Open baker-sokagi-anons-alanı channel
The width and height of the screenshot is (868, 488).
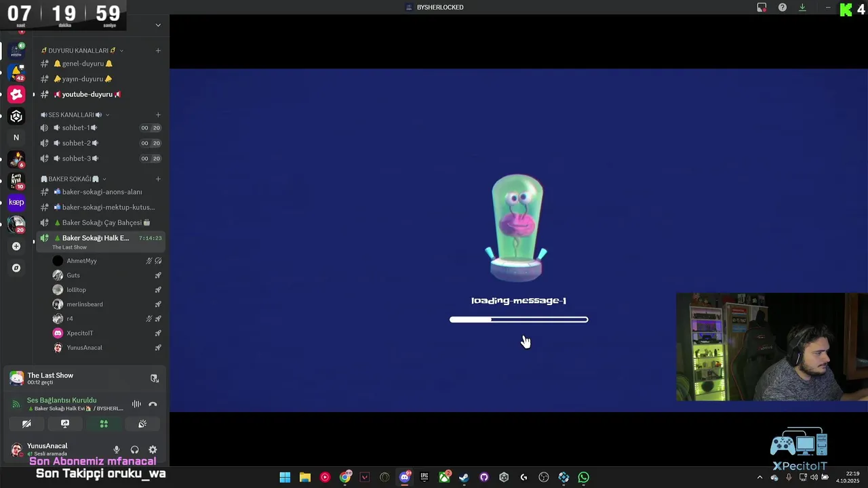click(100, 192)
